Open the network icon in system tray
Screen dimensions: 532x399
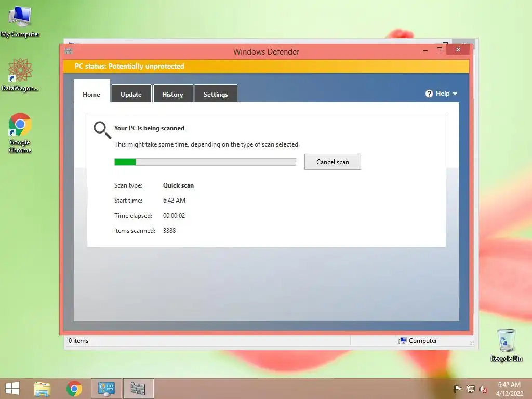(x=471, y=389)
